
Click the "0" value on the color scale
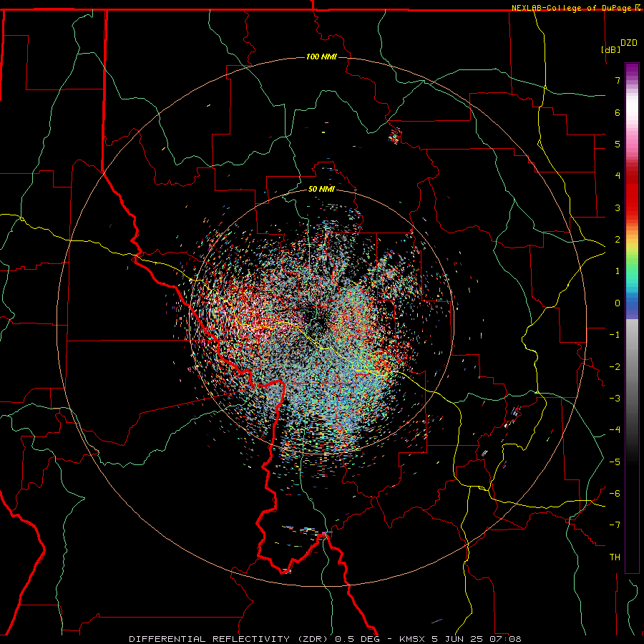618,303
